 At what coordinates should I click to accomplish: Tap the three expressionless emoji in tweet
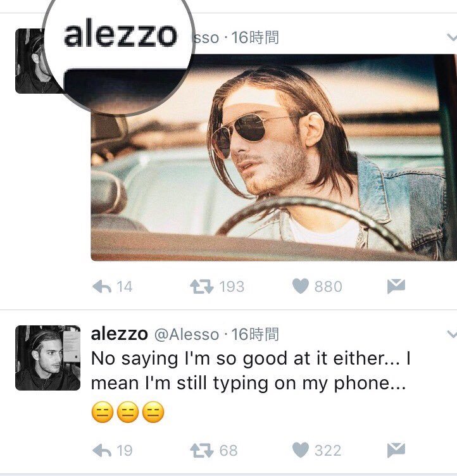(127, 412)
